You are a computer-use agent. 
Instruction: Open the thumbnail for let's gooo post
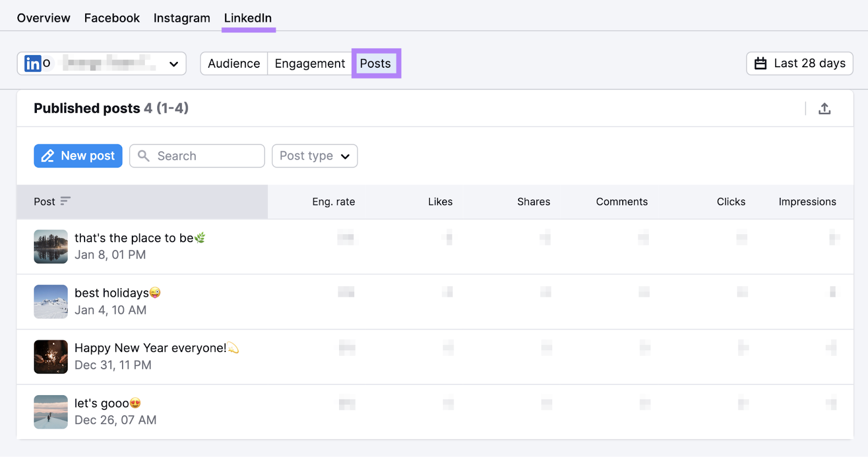click(51, 412)
